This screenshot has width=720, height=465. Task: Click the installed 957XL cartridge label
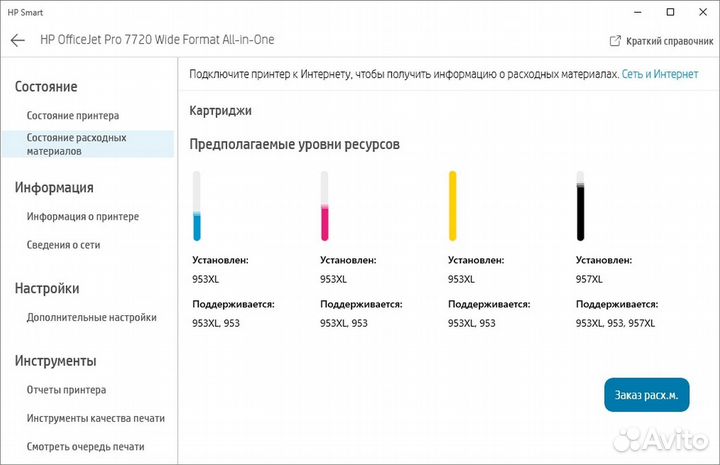[x=589, y=279]
